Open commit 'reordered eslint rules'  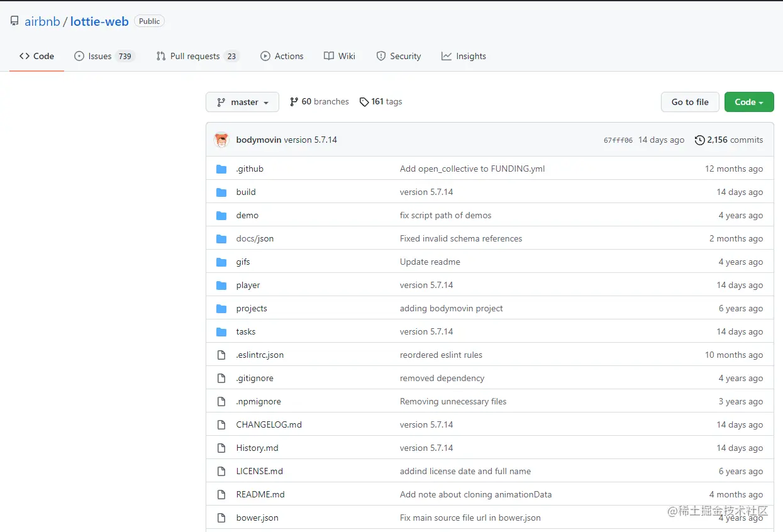(441, 355)
